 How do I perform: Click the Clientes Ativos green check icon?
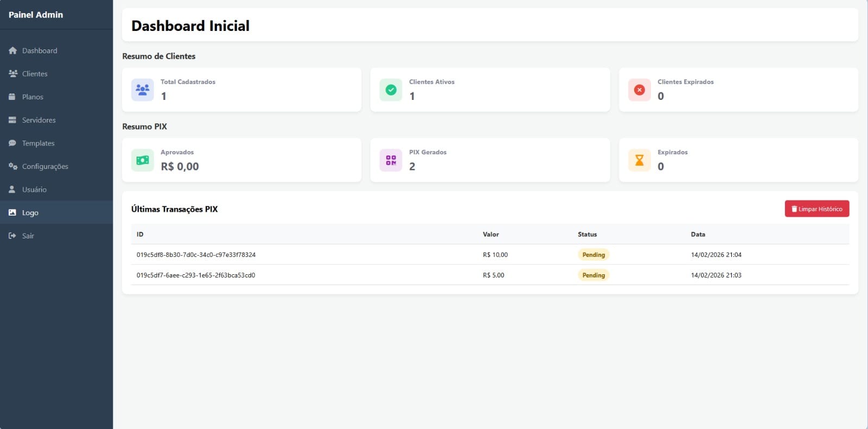[x=391, y=90]
